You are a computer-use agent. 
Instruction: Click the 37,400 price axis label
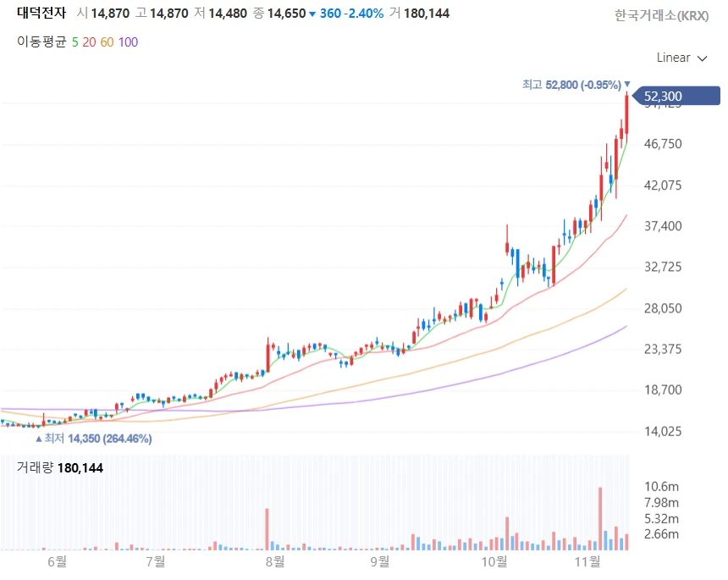click(662, 226)
